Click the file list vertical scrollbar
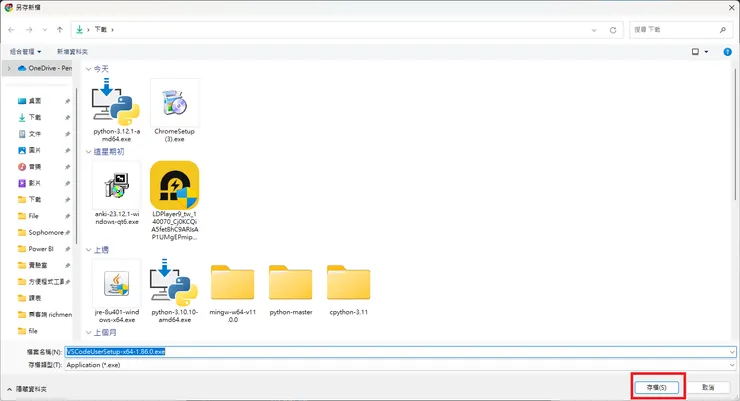The height and width of the screenshot is (401, 740). point(735,134)
